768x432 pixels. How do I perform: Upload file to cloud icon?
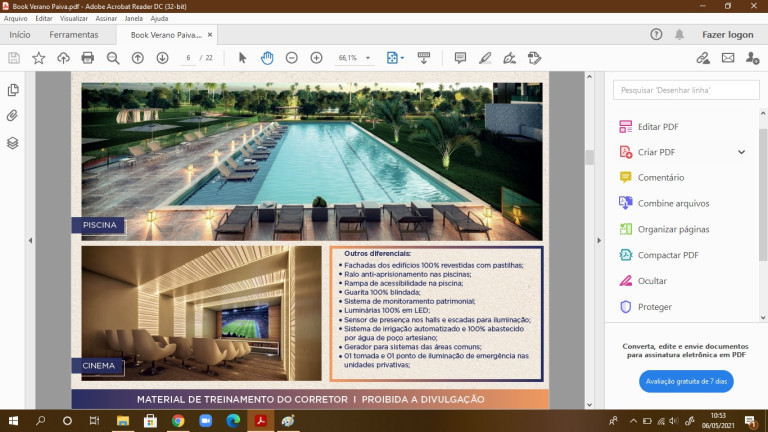(63, 58)
